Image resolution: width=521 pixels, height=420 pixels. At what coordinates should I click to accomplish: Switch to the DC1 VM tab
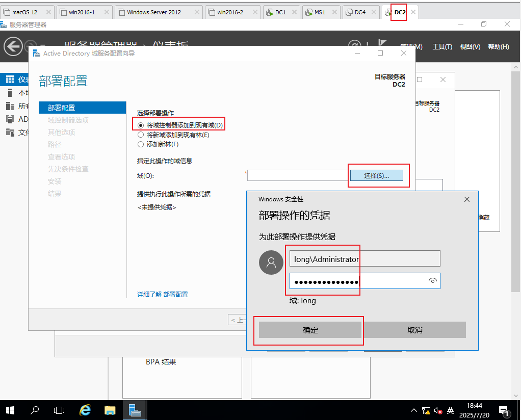click(280, 12)
